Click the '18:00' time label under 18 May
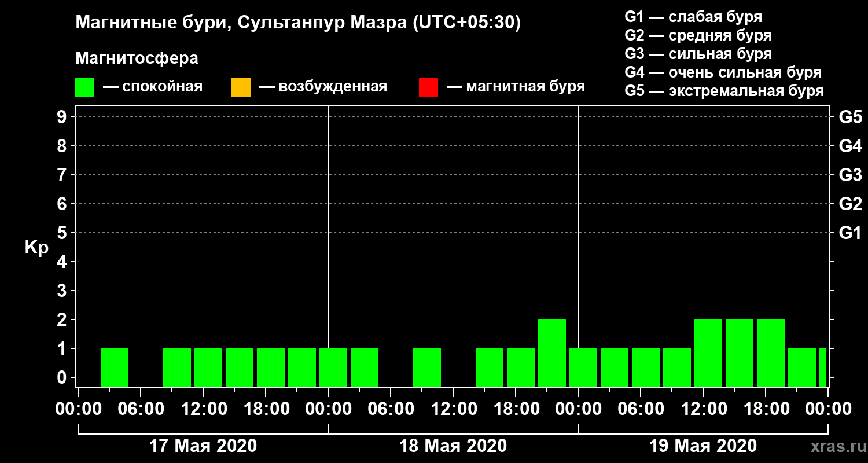 point(516,409)
